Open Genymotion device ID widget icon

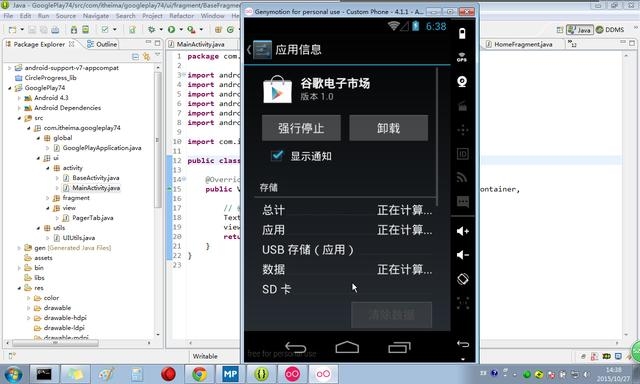[x=462, y=154]
